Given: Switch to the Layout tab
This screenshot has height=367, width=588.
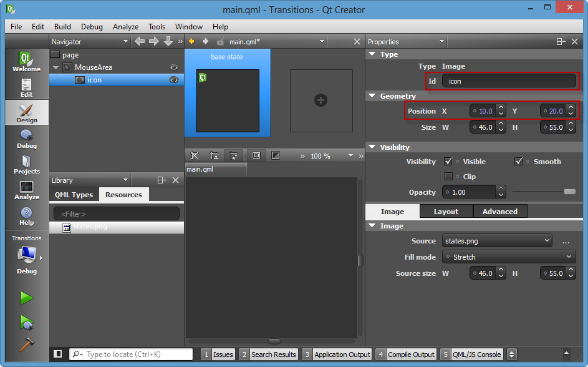Looking at the screenshot, I should pyautogui.click(x=446, y=211).
